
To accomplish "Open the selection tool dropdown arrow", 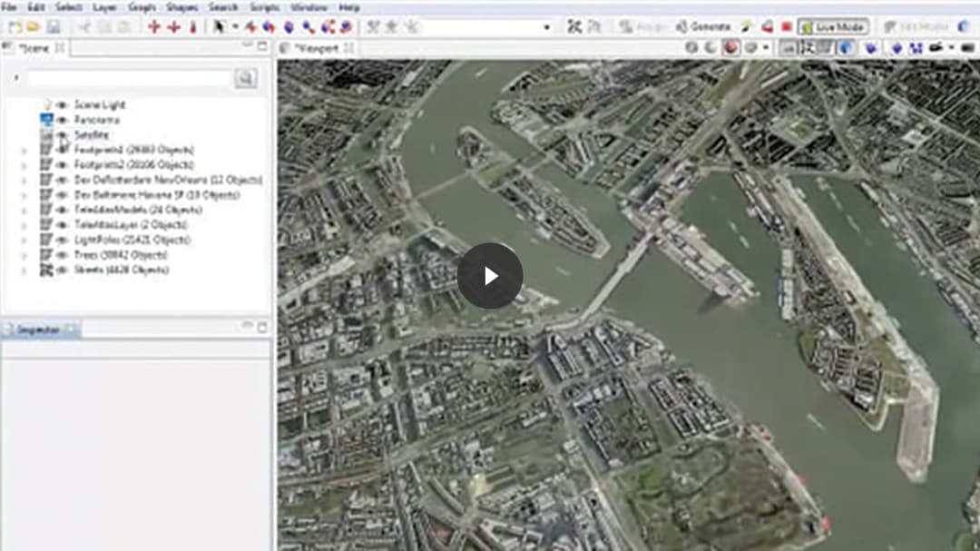I will 235,27.
